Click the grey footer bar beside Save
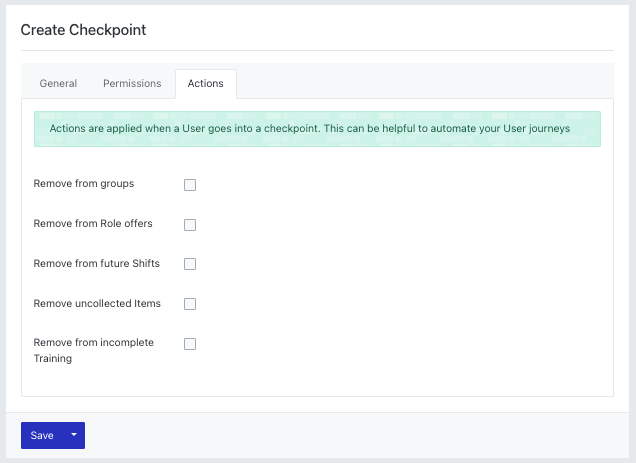The width and height of the screenshot is (636, 463). [x=357, y=435]
